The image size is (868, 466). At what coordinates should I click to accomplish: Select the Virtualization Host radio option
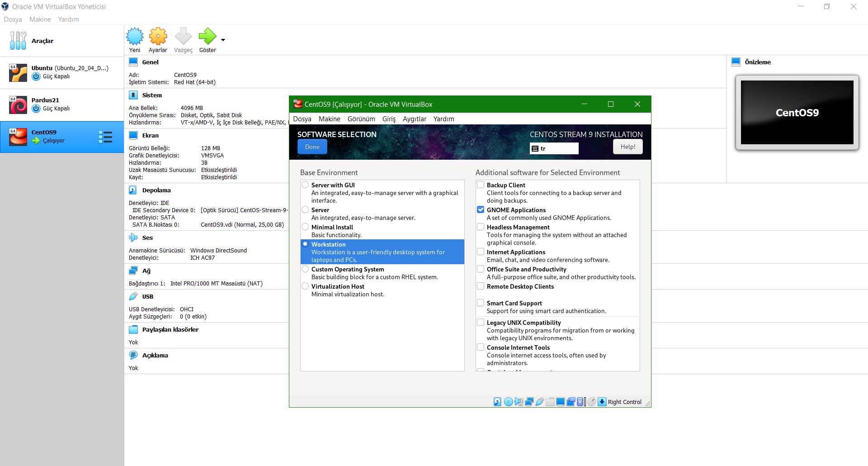tap(306, 286)
